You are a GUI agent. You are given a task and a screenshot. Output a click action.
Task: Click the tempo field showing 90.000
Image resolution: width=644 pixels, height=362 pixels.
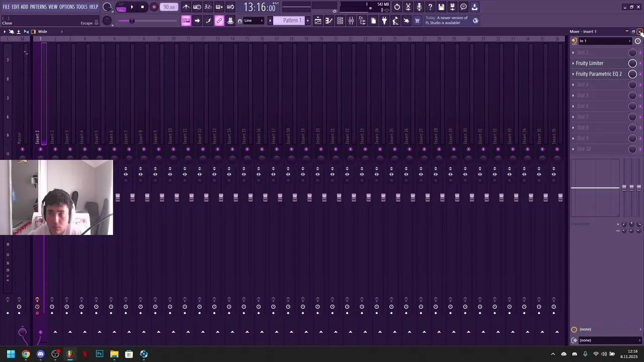tap(170, 8)
